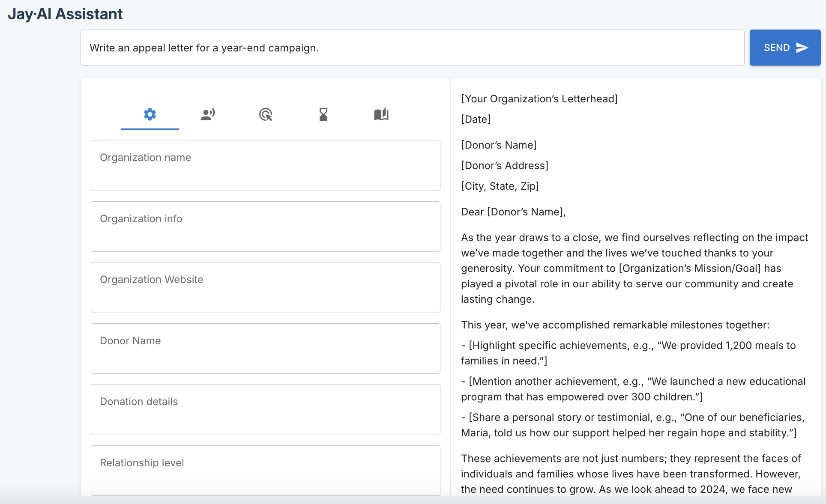This screenshot has height=504, width=826.
Task: Click the settings/configuration gear icon
Action: tap(150, 115)
